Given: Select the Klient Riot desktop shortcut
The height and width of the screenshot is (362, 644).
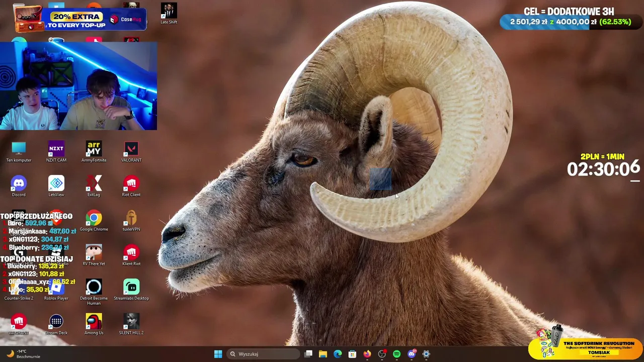Looking at the screenshot, I should pyautogui.click(x=131, y=255).
